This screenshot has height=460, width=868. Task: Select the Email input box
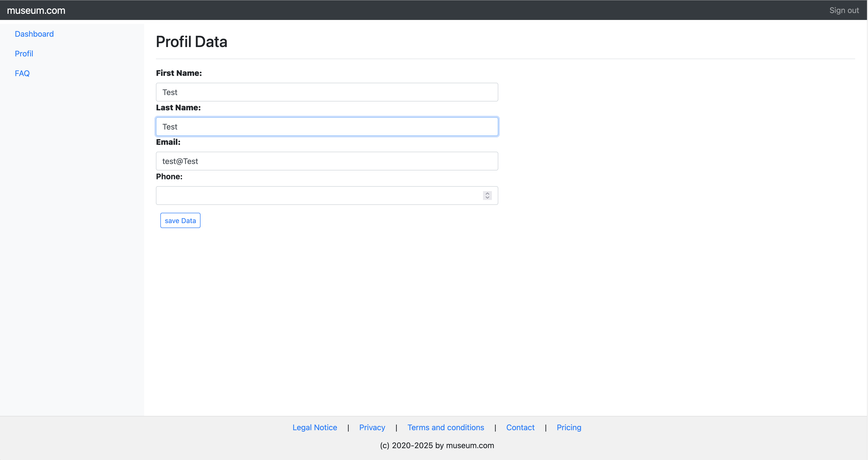click(327, 161)
